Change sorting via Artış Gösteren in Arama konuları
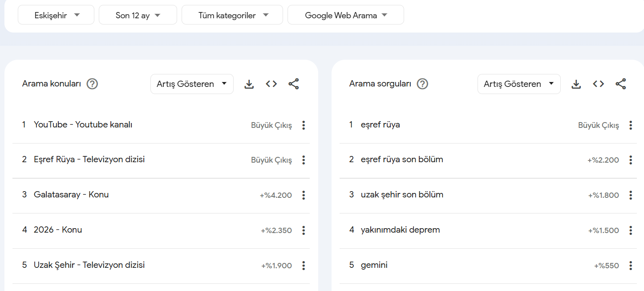Viewport: 644px width, 291px height. tap(191, 83)
